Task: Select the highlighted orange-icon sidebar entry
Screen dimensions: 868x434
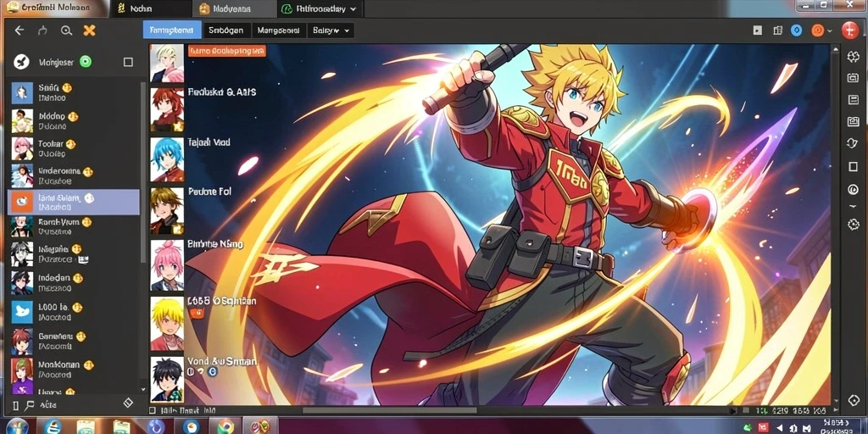Action: (x=73, y=202)
